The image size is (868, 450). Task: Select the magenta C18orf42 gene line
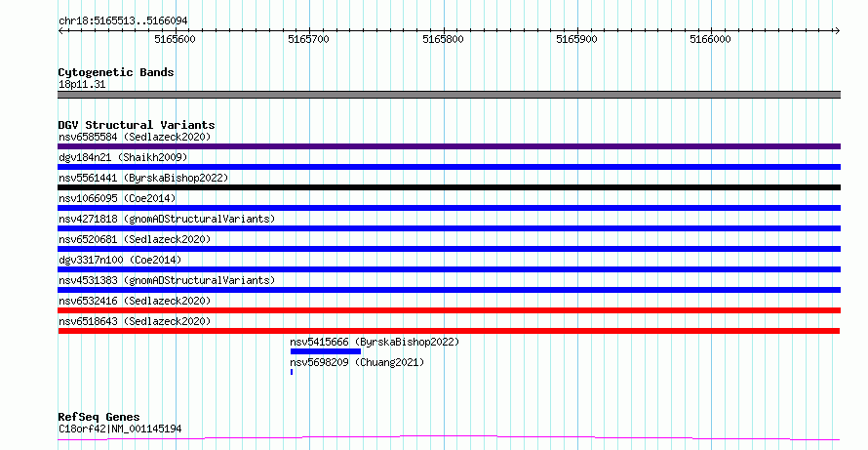449,438
